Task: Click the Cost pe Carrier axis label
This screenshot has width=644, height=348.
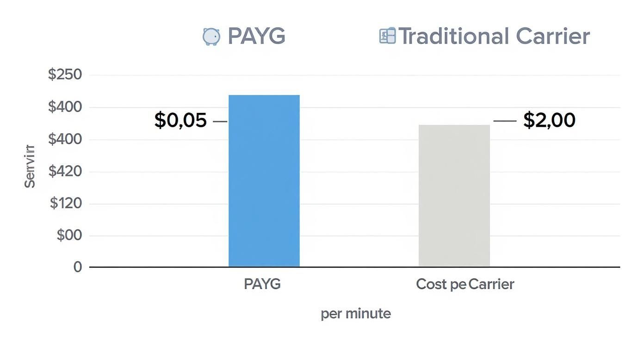Action: point(465,284)
